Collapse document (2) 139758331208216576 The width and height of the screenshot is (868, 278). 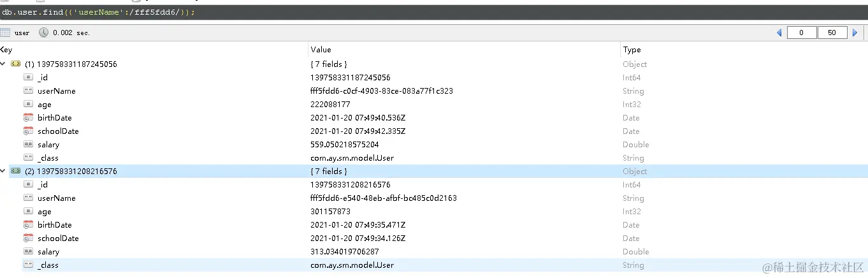tap(3, 171)
